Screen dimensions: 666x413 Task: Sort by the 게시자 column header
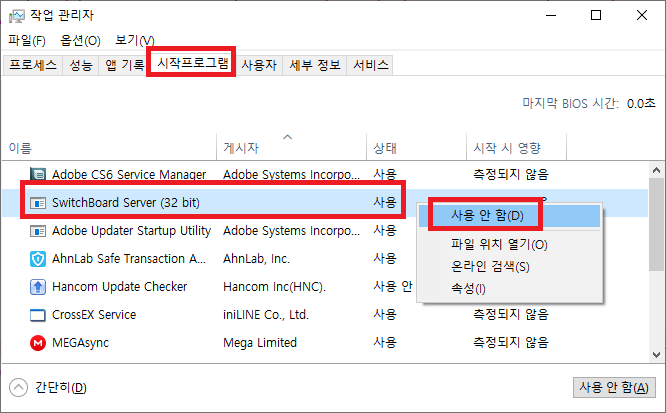tap(291, 147)
